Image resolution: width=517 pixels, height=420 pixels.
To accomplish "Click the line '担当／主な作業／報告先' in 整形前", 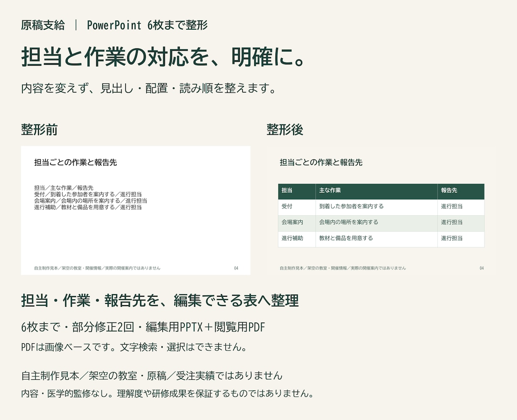I will pyautogui.click(x=64, y=188).
